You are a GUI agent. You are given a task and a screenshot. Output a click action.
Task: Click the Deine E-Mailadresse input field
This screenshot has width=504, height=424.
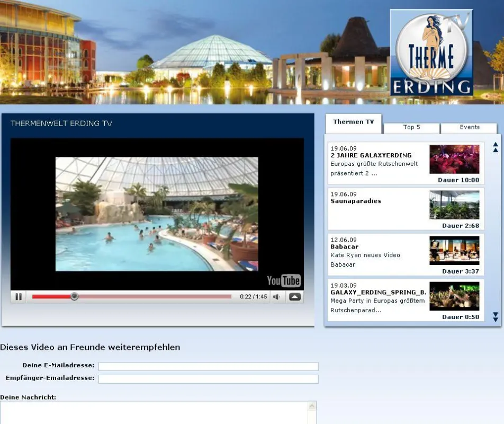208,366
